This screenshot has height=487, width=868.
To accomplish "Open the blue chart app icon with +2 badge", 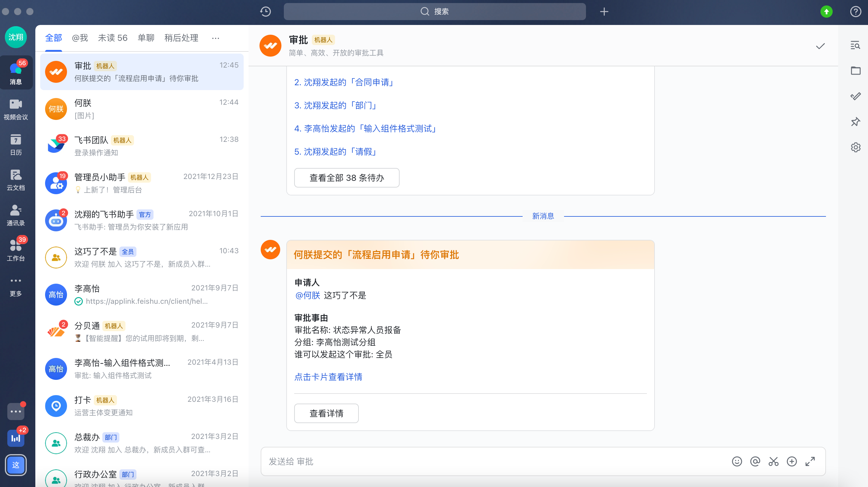I will (16, 438).
